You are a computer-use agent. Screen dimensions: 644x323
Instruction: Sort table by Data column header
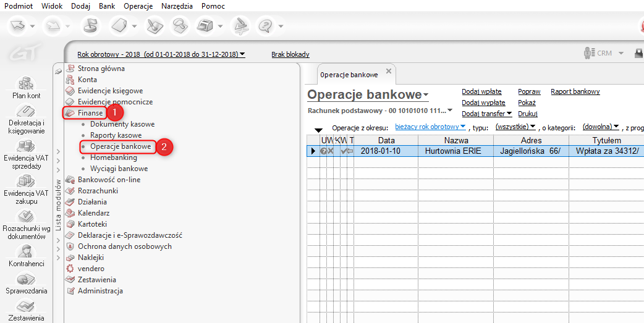pos(386,140)
